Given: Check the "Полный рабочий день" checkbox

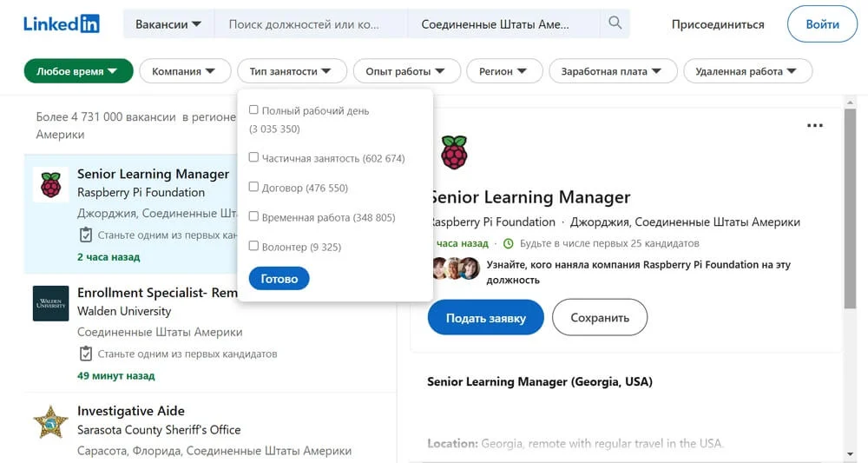Looking at the screenshot, I should [x=253, y=110].
